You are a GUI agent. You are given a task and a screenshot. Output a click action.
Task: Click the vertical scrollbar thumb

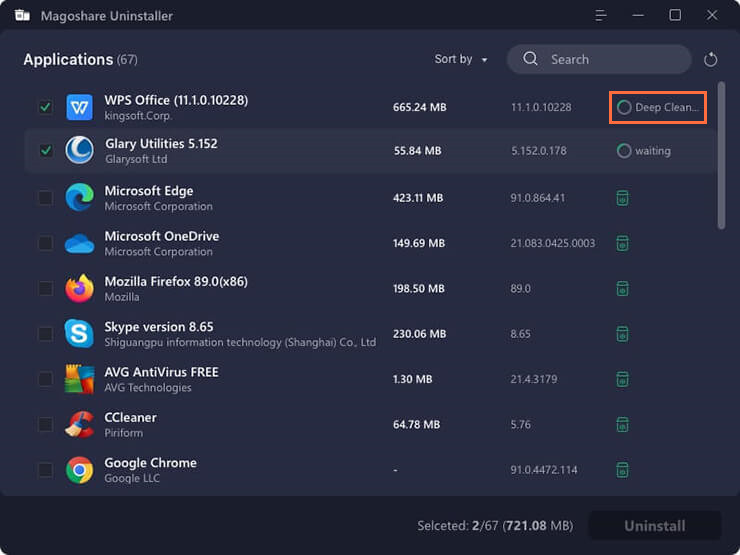721,155
